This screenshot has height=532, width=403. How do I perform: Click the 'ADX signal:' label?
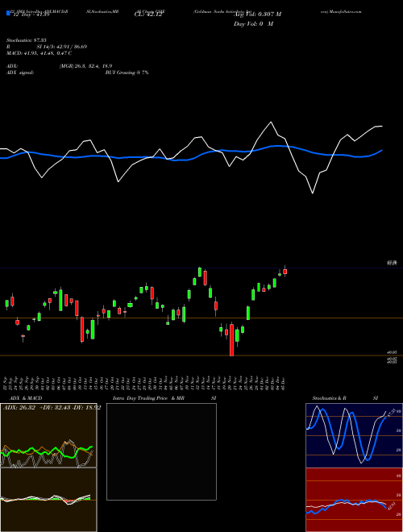[20, 73]
